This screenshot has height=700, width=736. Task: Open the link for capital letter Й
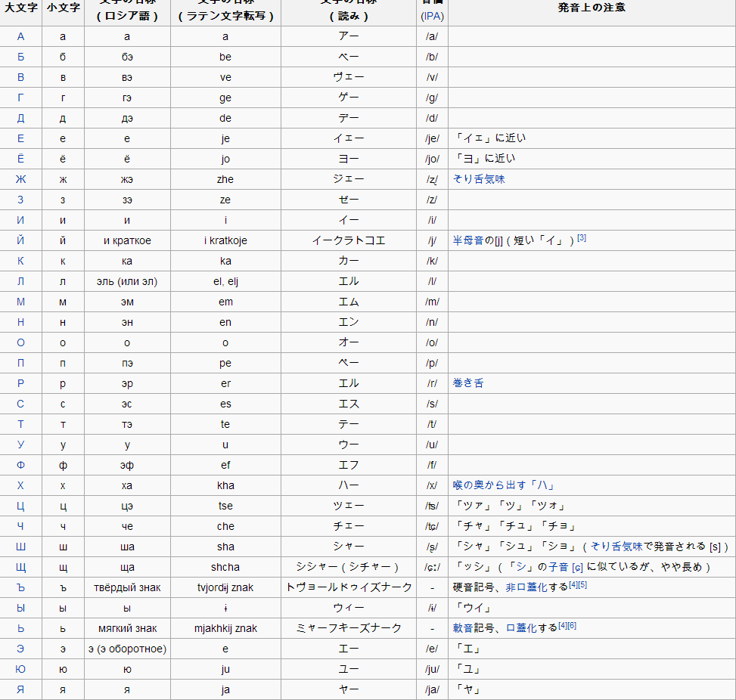point(20,240)
